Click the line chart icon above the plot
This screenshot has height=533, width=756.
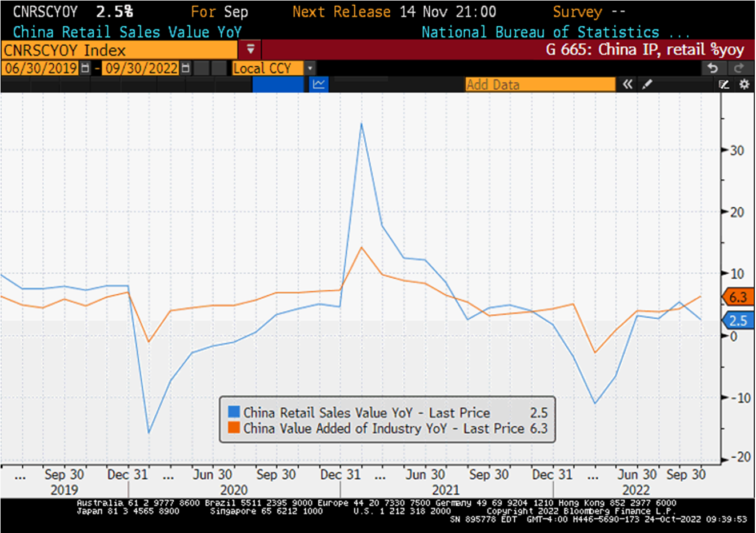pyautogui.click(x=318, y=84)
